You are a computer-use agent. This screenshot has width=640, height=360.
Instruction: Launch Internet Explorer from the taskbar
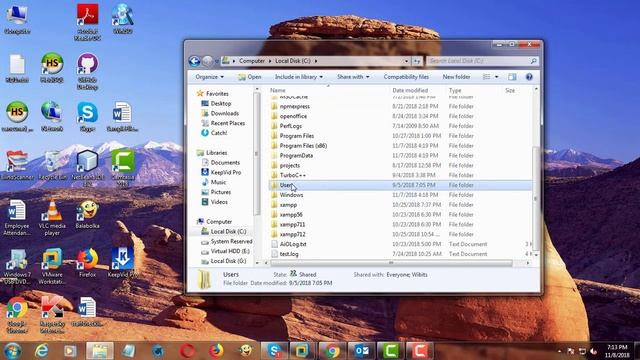[x=42, y=351]
